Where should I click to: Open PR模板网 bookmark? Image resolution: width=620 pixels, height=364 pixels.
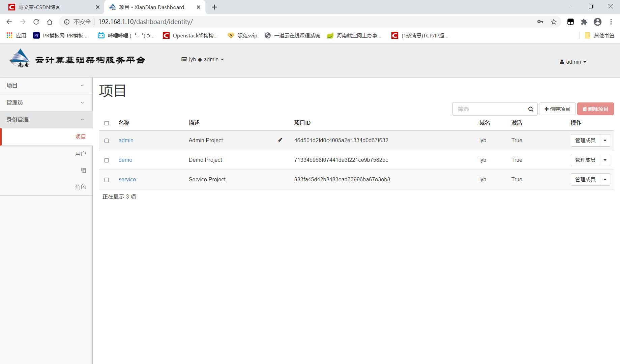(x=60, y=35)
